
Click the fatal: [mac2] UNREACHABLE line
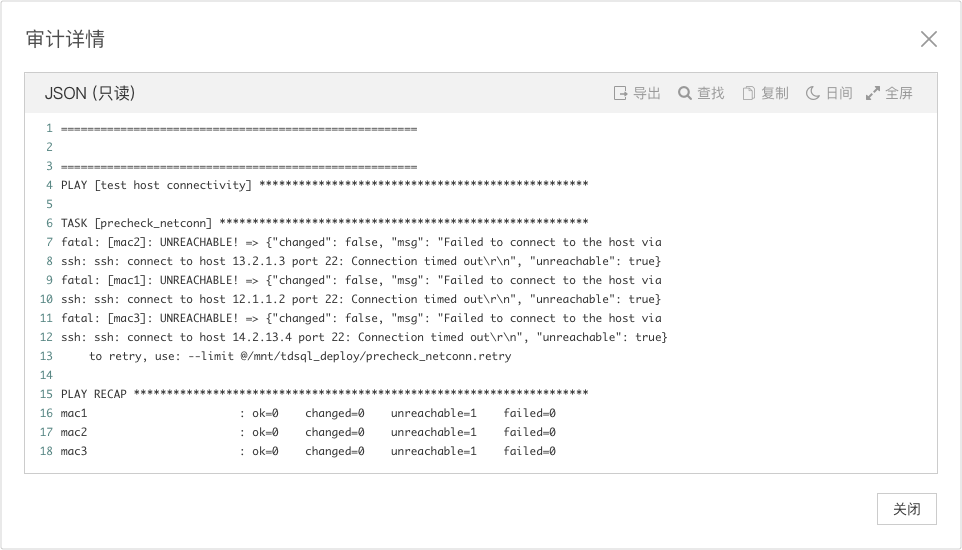tap(361, 242)
